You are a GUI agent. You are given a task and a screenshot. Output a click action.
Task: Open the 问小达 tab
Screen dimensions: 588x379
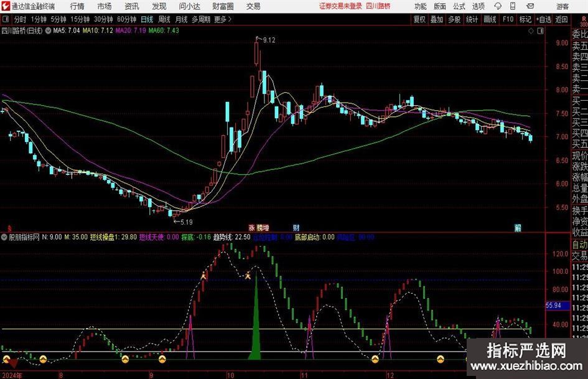click(x=189, y=6)
